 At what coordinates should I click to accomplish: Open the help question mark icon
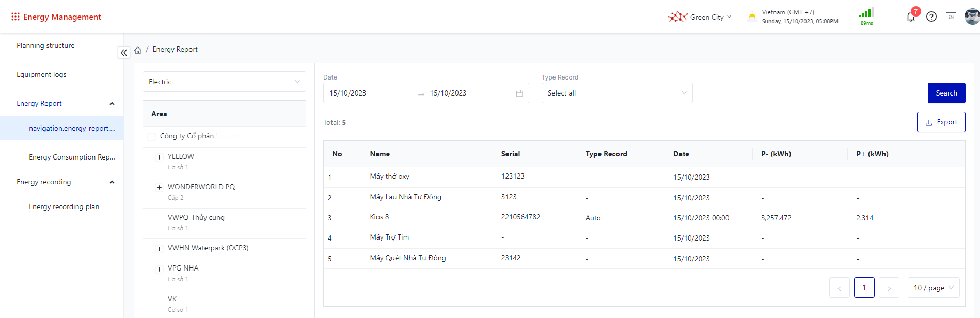point(931,17)
